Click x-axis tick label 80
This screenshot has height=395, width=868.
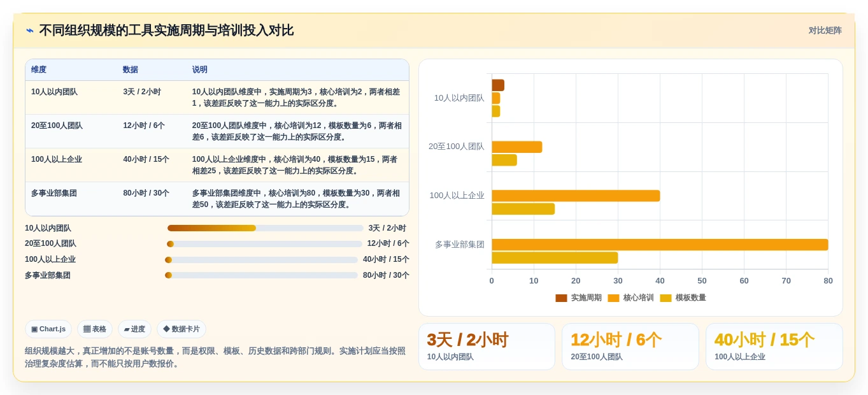coord(828,281)
